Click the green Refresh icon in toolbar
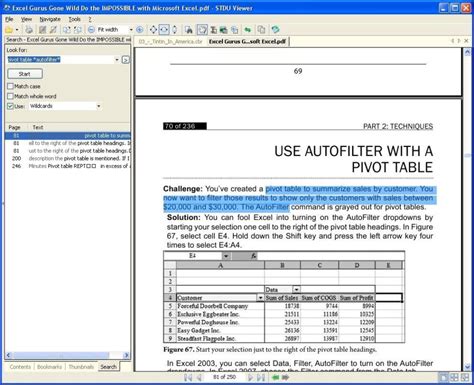The width and height of the screenshot is (474, 385). coord(275,30)
